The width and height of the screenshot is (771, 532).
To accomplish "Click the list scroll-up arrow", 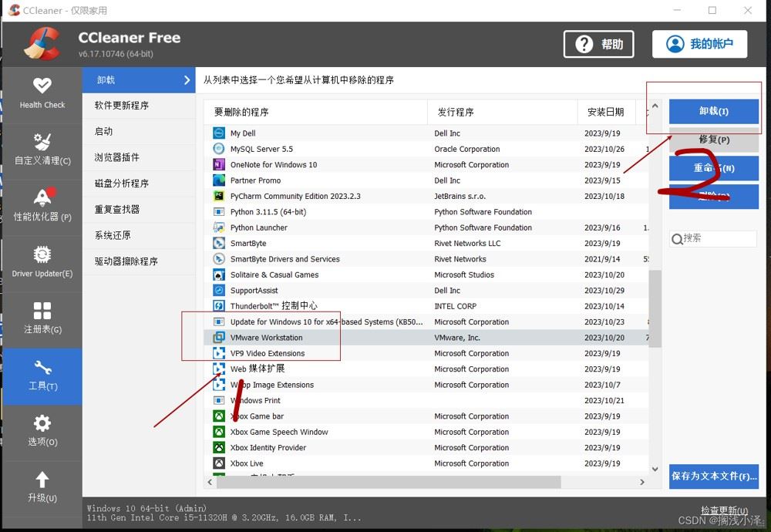I will click(655, 106).
